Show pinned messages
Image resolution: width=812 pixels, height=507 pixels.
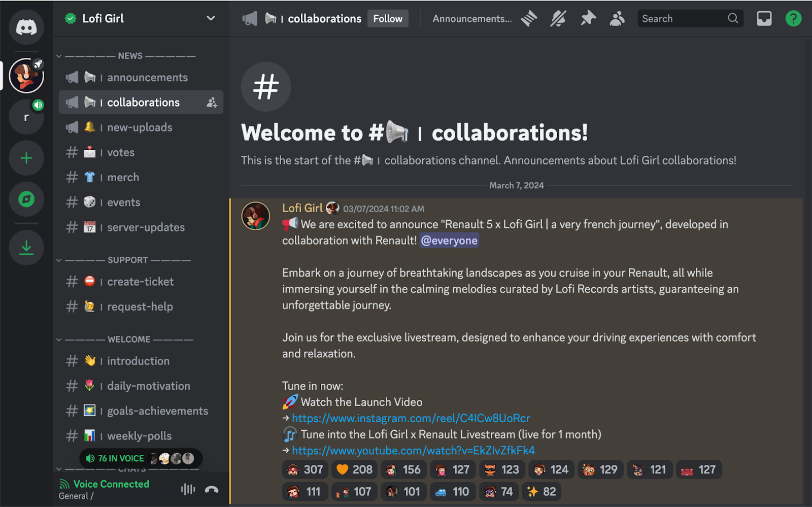588,18
